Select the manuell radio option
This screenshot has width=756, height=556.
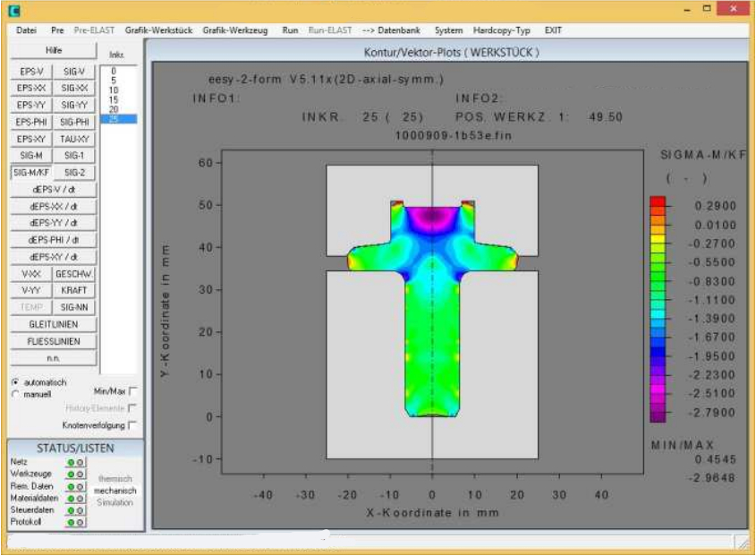pyautogui.click(x=15, y=394)
